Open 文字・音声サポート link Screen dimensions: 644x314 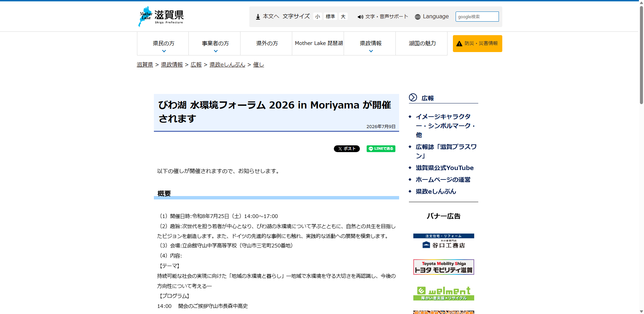[x=387, y=17]
